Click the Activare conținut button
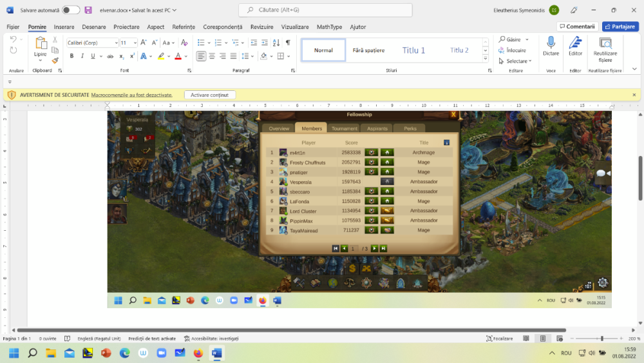 (x=209, y=95)
